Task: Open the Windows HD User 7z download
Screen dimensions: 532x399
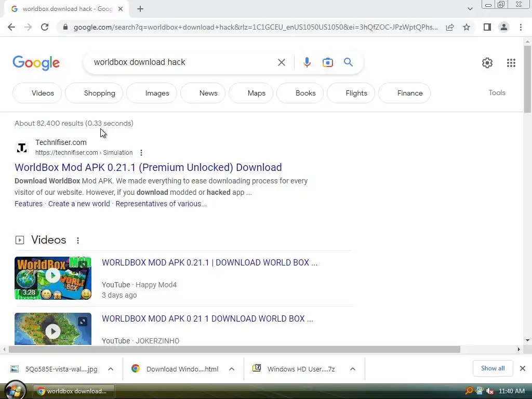Action: pos(294,369)
